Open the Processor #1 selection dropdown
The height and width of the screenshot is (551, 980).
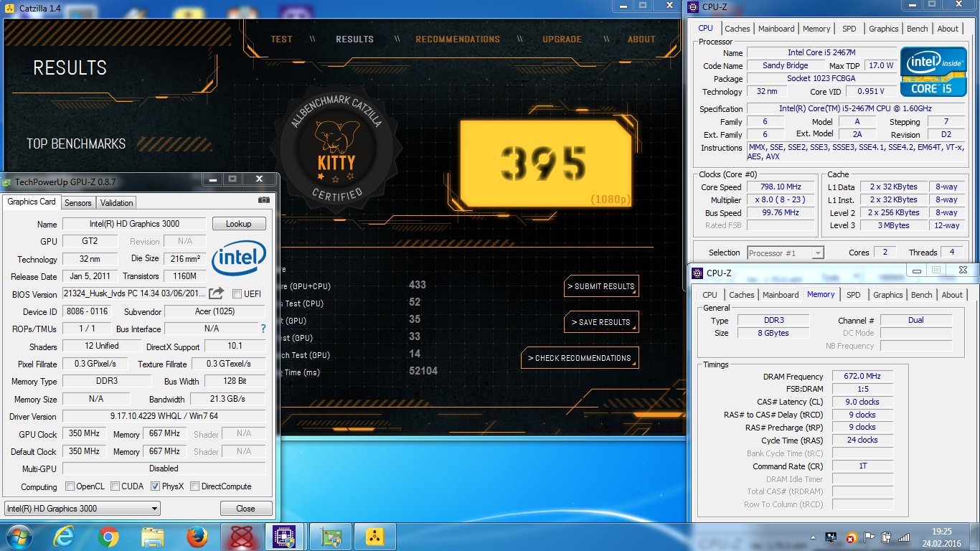tap(786, 253)
